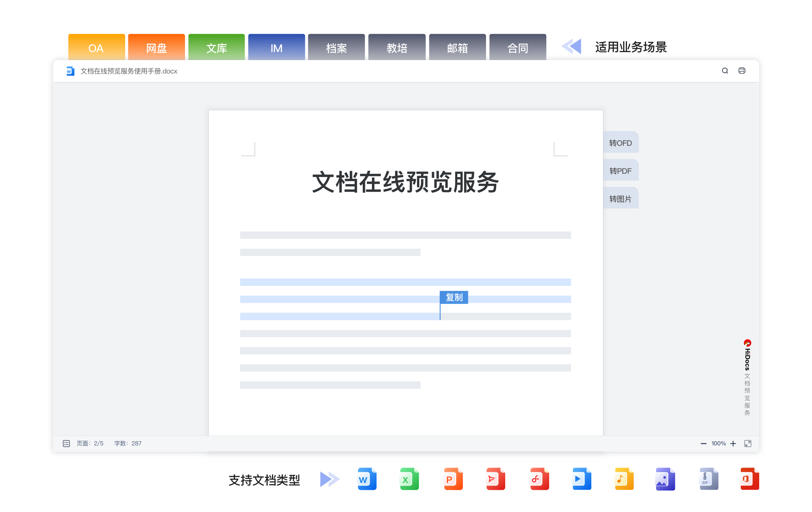The width and height of the screenshot is (812, 512).
Task: Click the file name 文档在线预览服务使用手册.docx
Action: tap(129, 71)
